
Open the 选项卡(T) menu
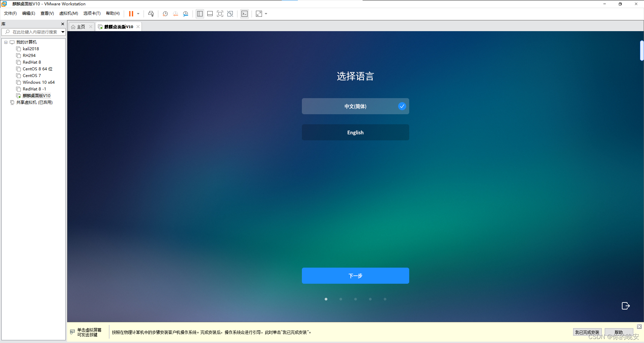pos(92,13)
